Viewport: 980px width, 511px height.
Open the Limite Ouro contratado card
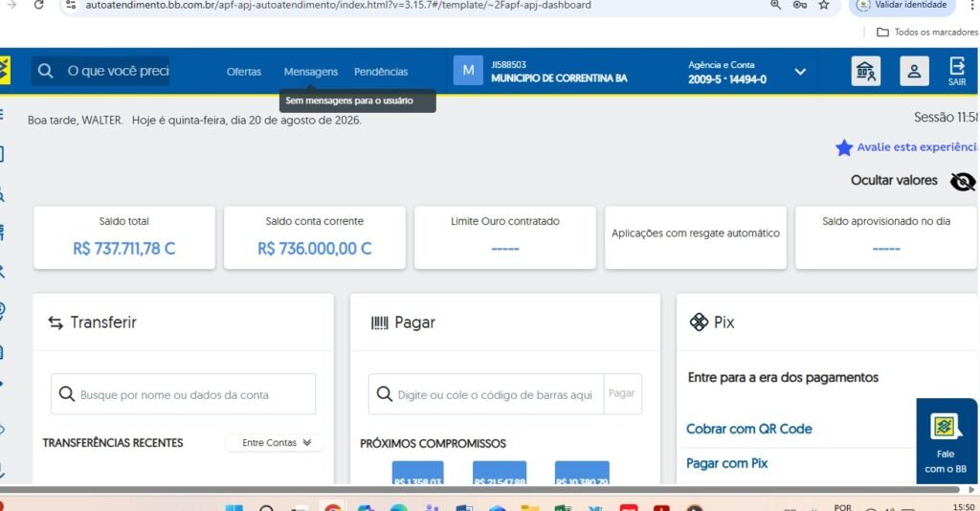coord(505,238)
